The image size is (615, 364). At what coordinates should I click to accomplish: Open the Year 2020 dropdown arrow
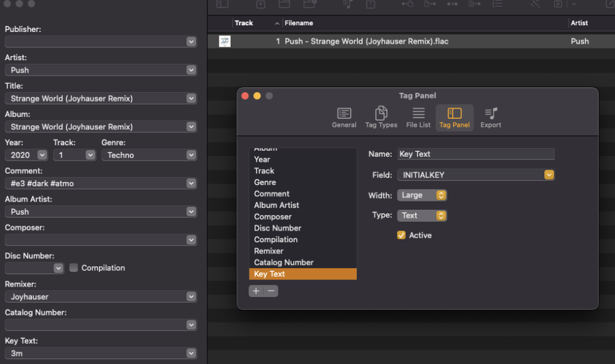(x=42, y=155)
